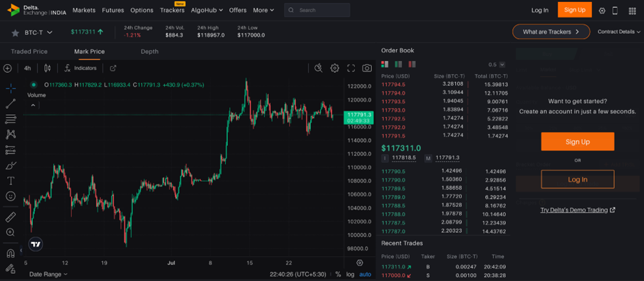Expand the AlgoHub menu

pos(207,11)
